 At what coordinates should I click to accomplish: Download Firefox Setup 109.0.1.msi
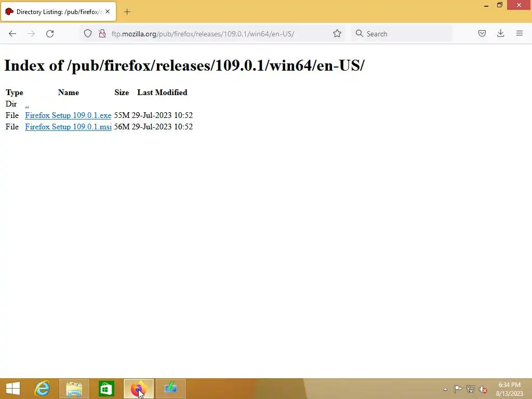[68, 127]
